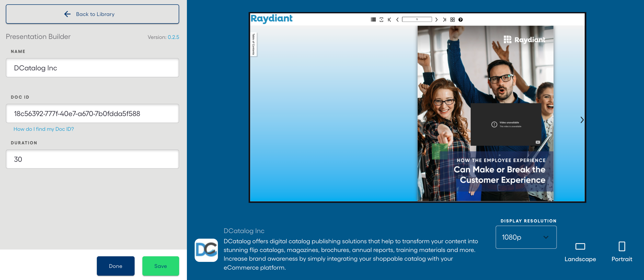Select Landscape orientation

(580, 252)
